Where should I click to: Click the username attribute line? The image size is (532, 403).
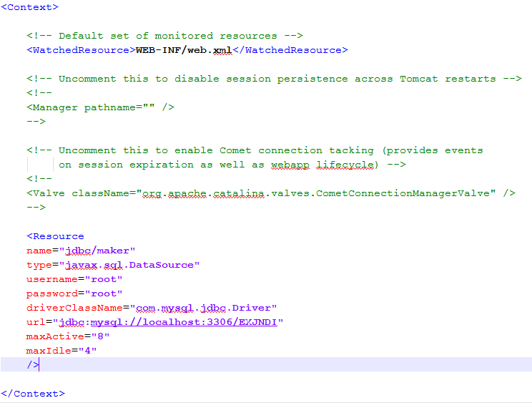74,279
